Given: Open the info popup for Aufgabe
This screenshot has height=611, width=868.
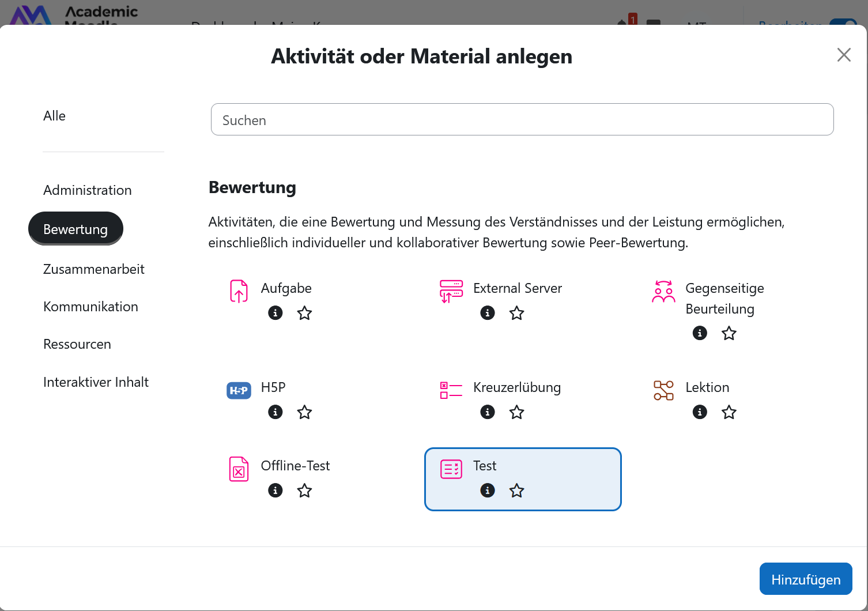Looking at the screenshot, I should click(275, 313).
